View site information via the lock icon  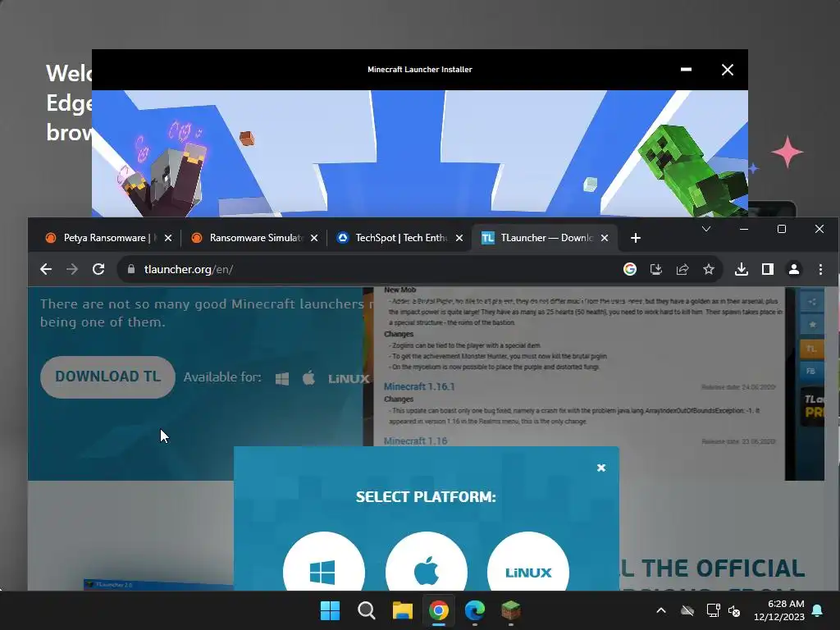point(131,269)
